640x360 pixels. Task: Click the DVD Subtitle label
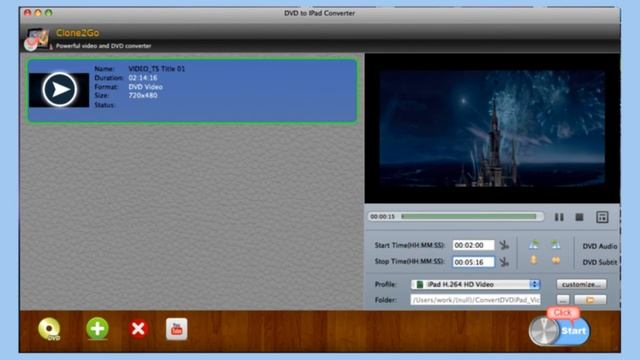[x=600, y=262]
